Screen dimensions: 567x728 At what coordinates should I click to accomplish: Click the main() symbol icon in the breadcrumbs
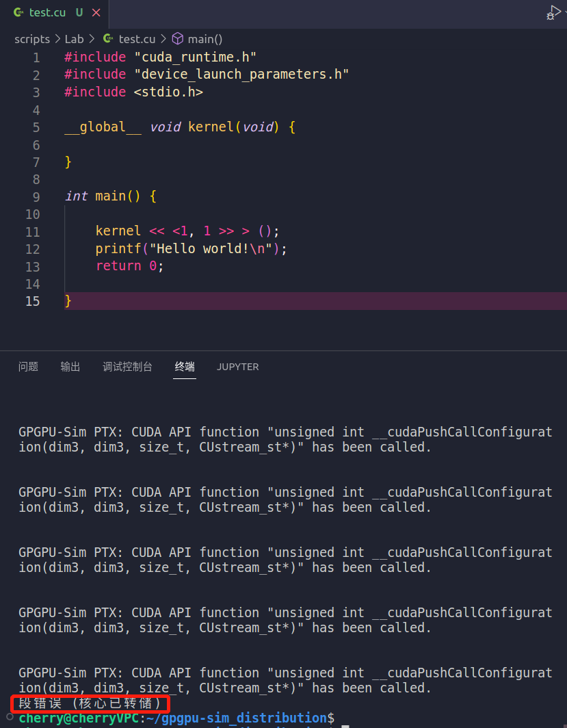177,39
